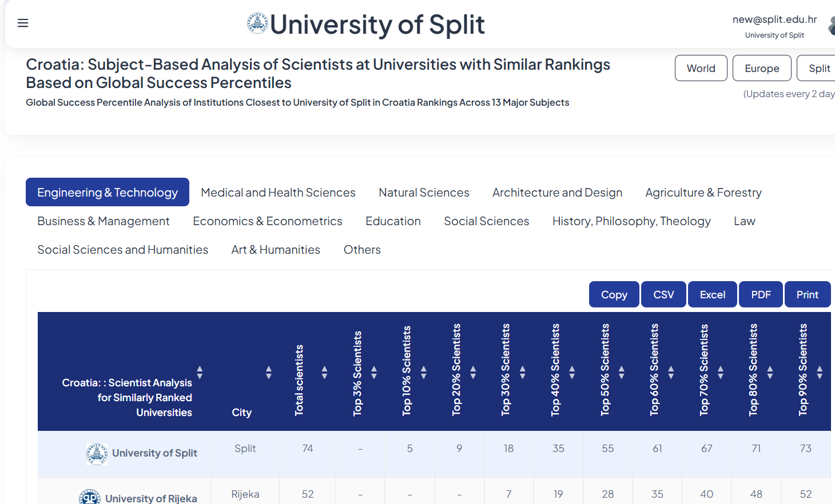The height and width of the screenshot is (504, 835).
Task: Sort by Top 40% Scientists arrows
Action: click(572, 373)
